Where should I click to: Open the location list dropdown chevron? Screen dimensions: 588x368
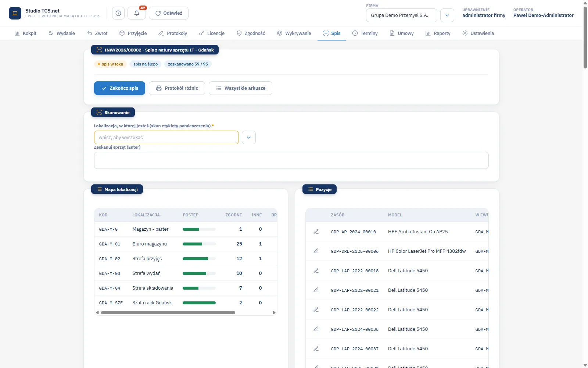tap(249, 138)
